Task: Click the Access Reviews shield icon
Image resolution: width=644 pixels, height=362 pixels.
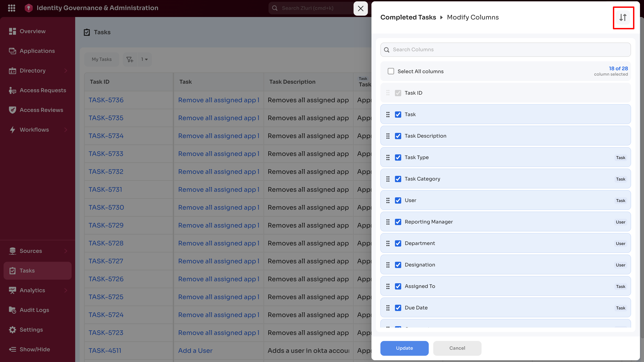Action: point(12,110)
